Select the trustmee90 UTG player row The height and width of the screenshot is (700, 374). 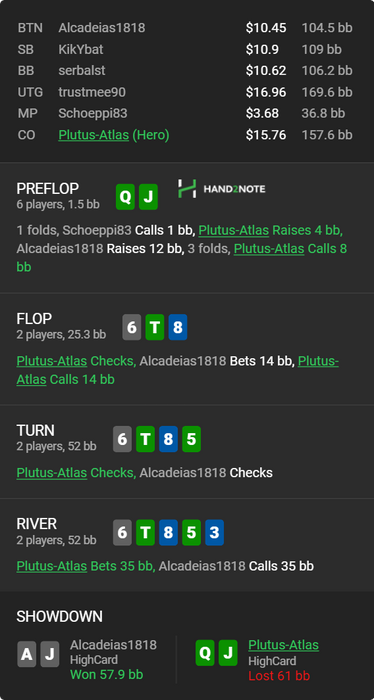(185, 92)
